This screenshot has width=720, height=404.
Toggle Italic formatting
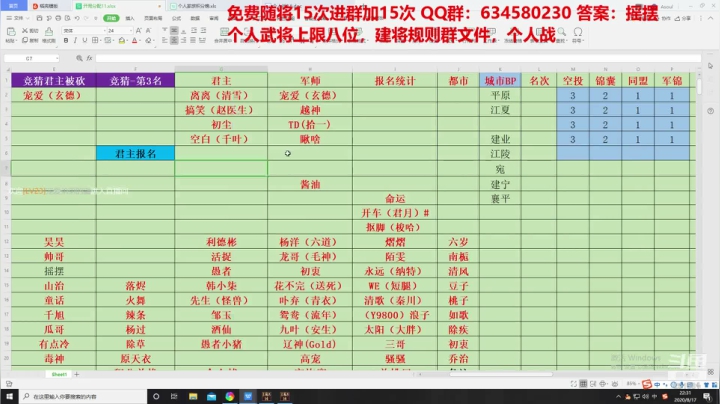pyautogui.click(x=75, y=40)
